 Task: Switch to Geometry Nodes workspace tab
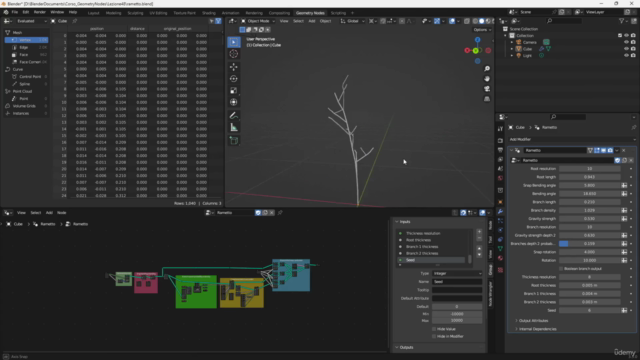point(310,13)
